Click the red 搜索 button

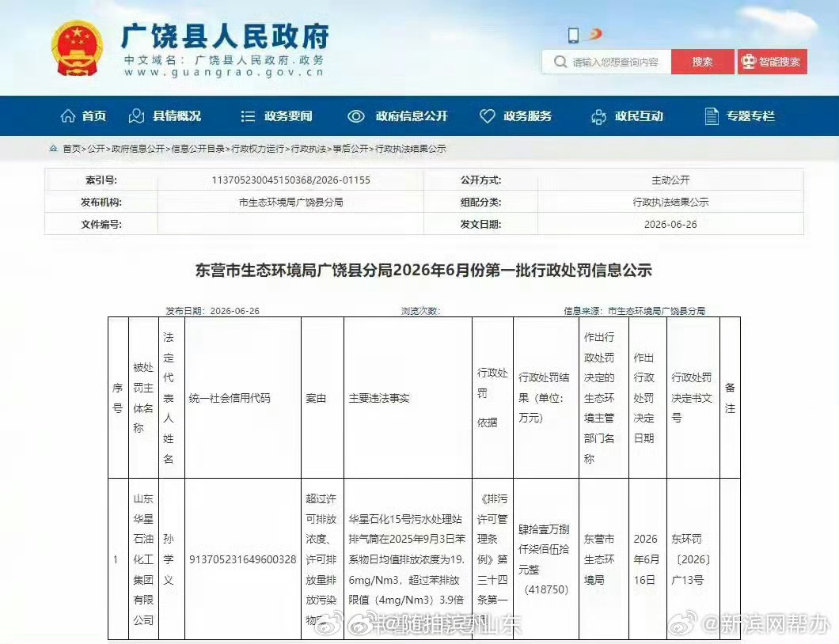point(702,62)
